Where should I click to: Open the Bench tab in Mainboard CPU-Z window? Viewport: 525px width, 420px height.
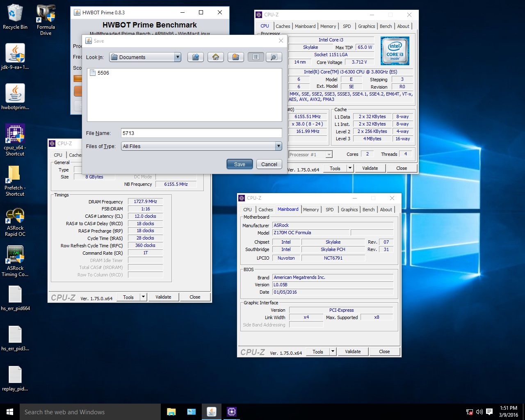click(x=368, y=210)
